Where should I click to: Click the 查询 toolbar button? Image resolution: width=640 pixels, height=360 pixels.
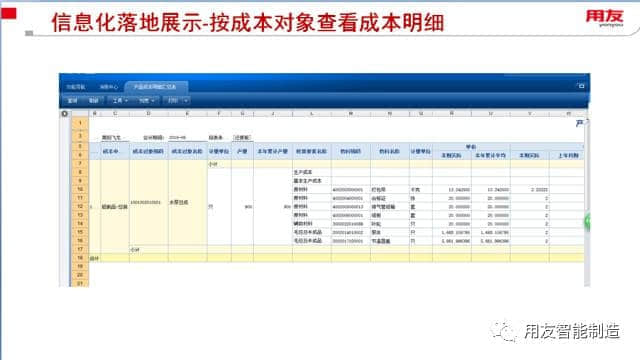coord(73,100)
